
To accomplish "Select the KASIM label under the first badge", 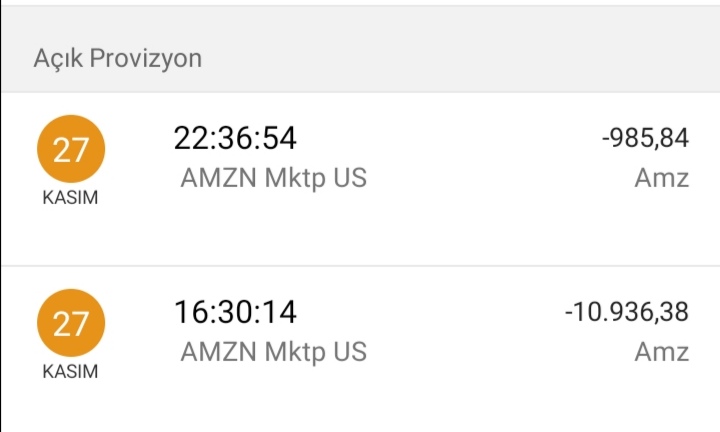I will tap(70, 198).
